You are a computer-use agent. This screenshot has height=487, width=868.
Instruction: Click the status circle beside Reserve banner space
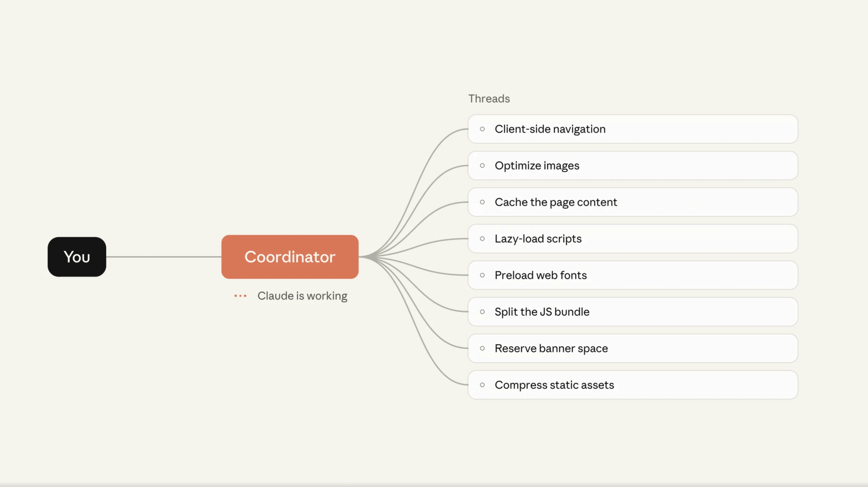point(482,348)
